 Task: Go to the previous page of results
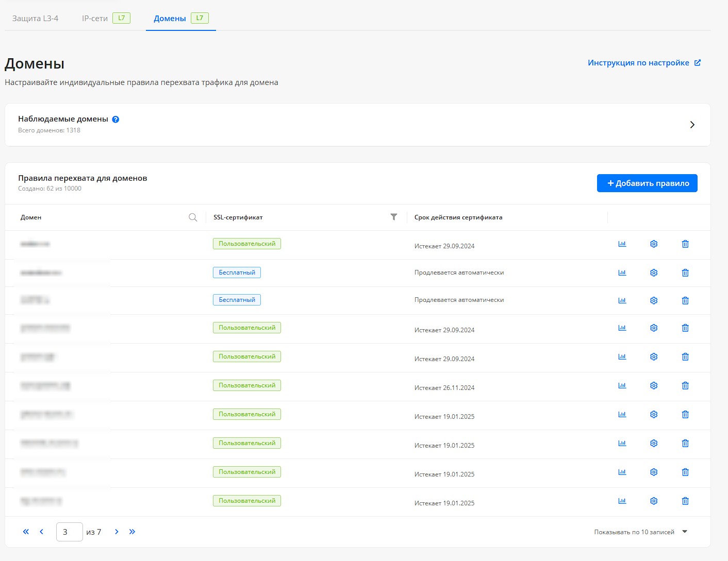(x=41, y=532)
